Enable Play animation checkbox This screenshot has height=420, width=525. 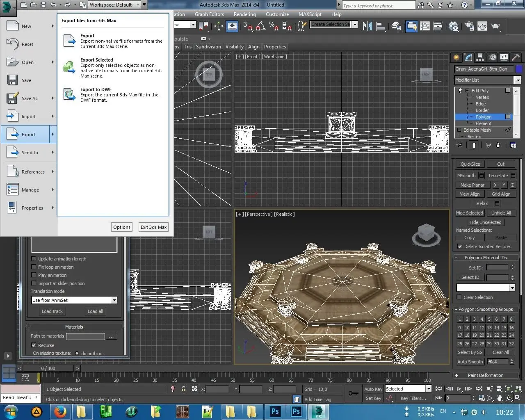tap(34, 275)
